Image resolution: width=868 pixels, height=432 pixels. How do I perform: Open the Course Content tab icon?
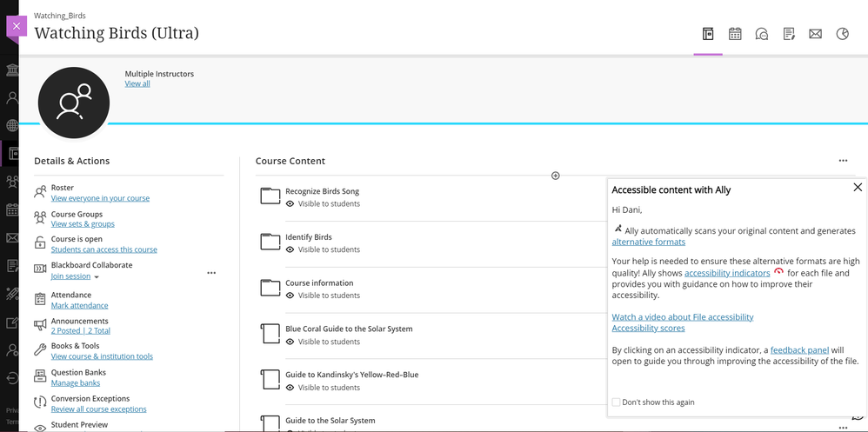[707, 34]
